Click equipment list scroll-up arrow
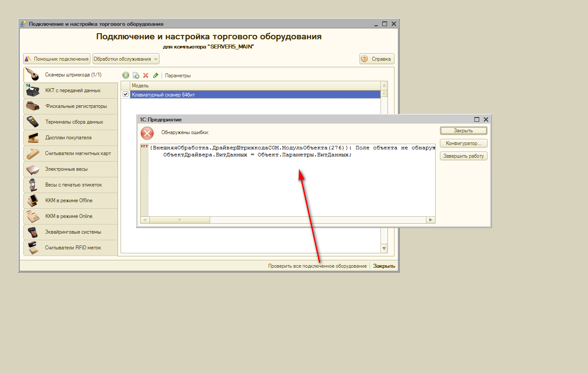The height and width of the screenshot is (373, 588). click(x=384, y=86)
